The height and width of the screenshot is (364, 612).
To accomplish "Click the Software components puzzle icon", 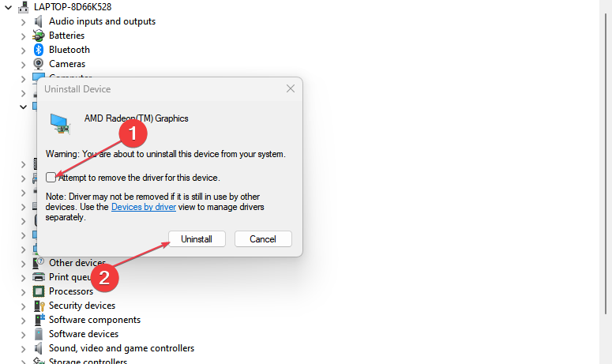I will pyautogui.click(x=39, y=320).
